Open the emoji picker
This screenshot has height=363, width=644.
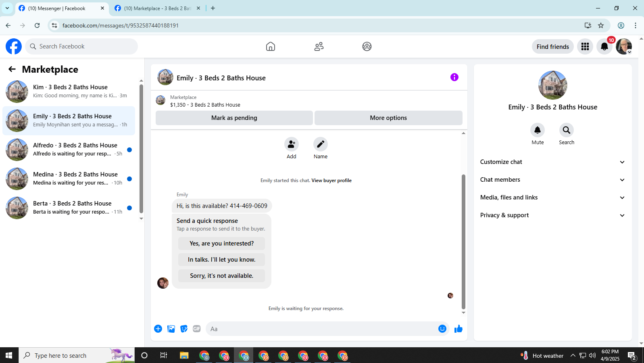click(x=442, y=329)
